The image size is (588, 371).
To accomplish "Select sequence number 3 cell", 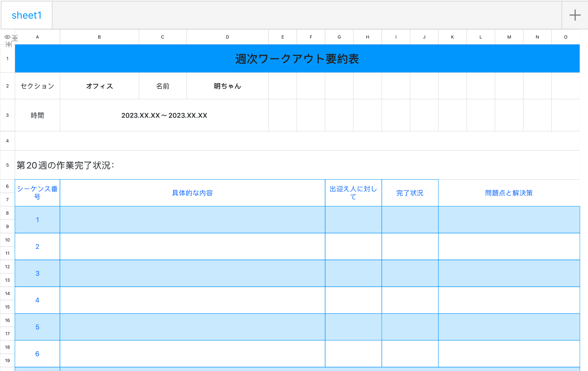I will [37, 274].
